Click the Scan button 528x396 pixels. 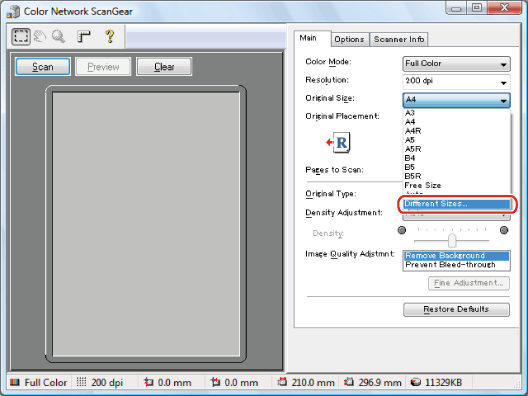[x=43, y=67]
